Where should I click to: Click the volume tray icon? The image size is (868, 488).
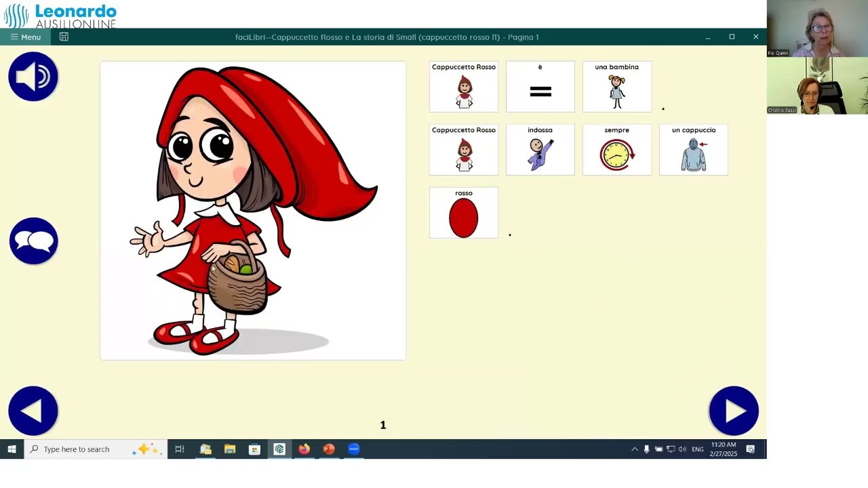(682, 449)
